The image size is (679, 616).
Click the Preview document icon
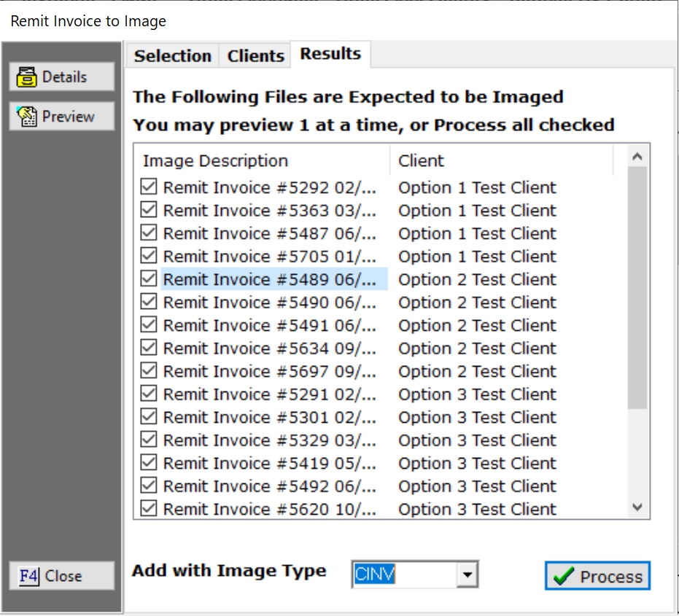point(27,116)
